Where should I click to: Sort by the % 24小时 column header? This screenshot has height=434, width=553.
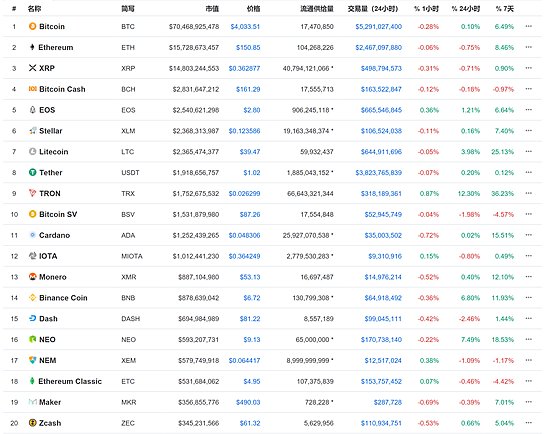(466, 8)
